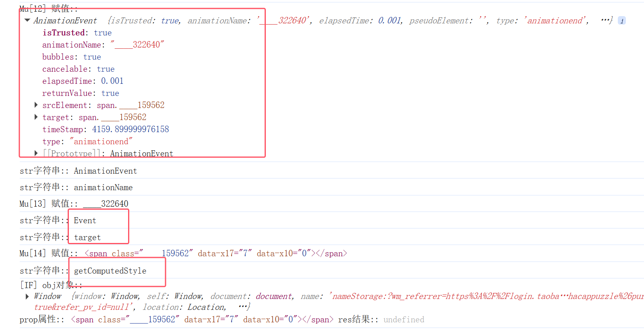Click the info icon after AnimationEvent preview
This screenshot has width=644, height=330.
[622, 21]
